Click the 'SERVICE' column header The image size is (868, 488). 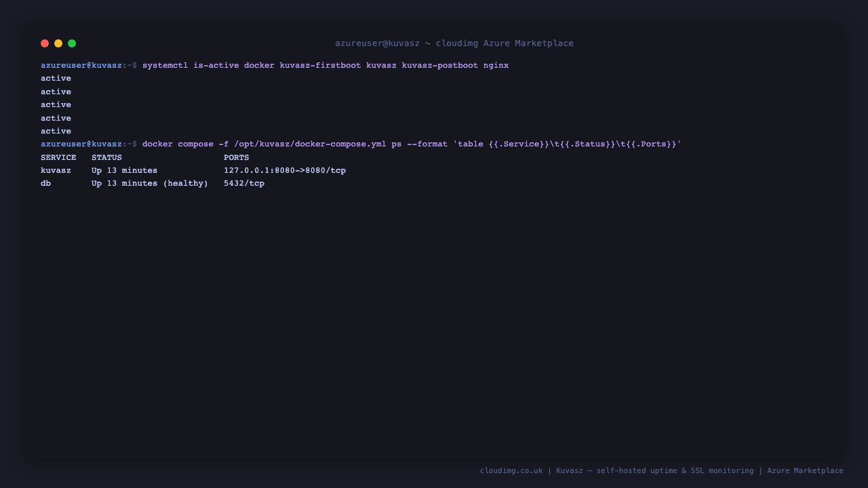(58, 158)
